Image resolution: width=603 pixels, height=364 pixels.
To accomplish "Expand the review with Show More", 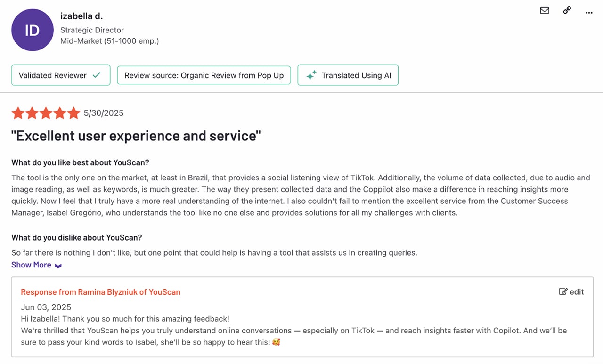I will (x=31, y=265).
